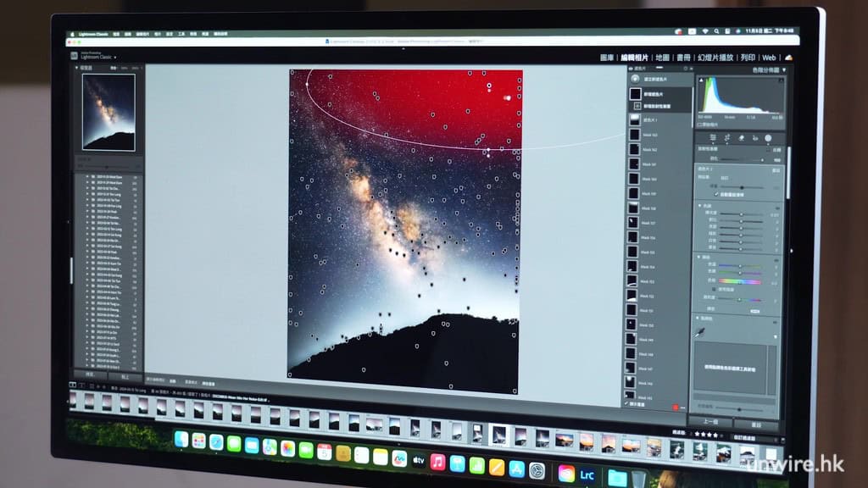Collapse the Tone section disclosure triangle
The height and width of the screenshot is (488, 868).
pyautogui.click(x=698, y=206)
